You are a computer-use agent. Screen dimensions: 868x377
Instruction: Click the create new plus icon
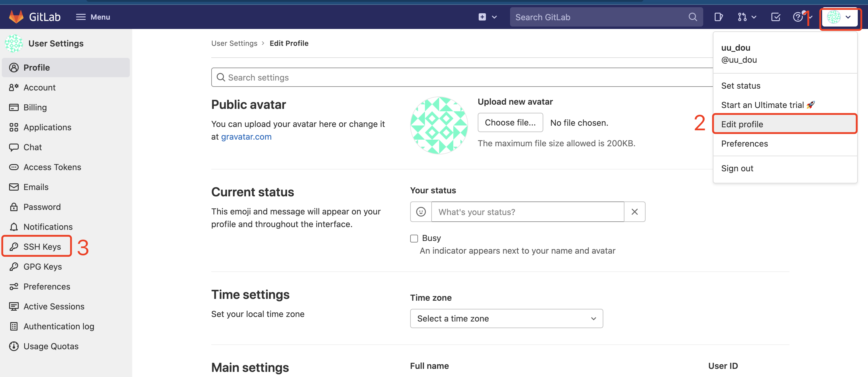482,17
